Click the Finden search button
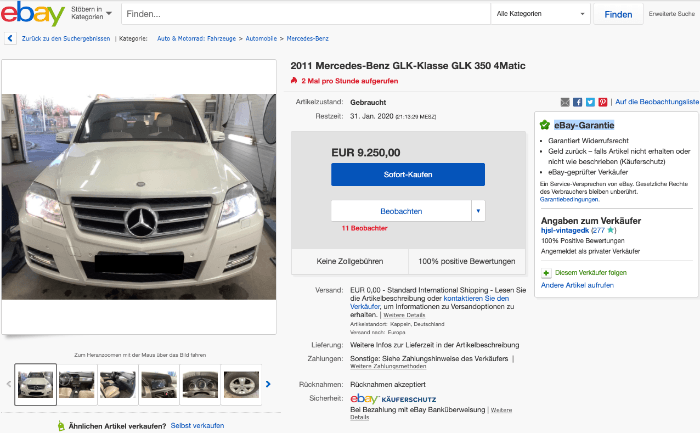 click(618, 14)
